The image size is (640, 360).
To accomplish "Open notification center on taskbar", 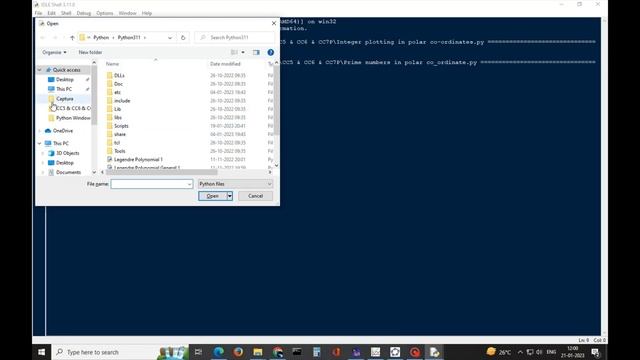I will [x=596, y=352].
